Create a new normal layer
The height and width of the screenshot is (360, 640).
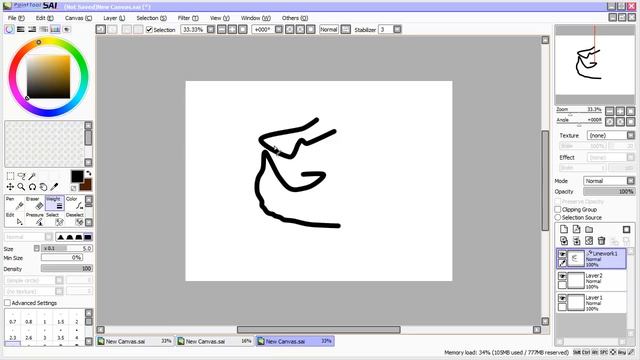(564, 229)
